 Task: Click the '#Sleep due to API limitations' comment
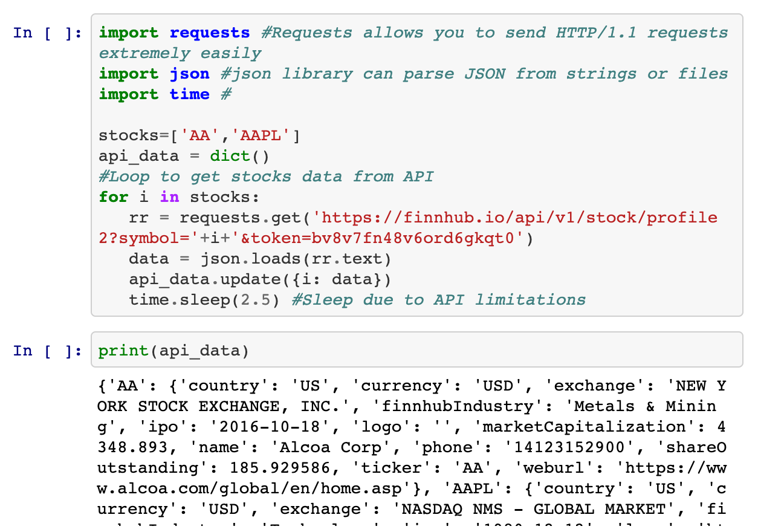[x=439, y=300]
